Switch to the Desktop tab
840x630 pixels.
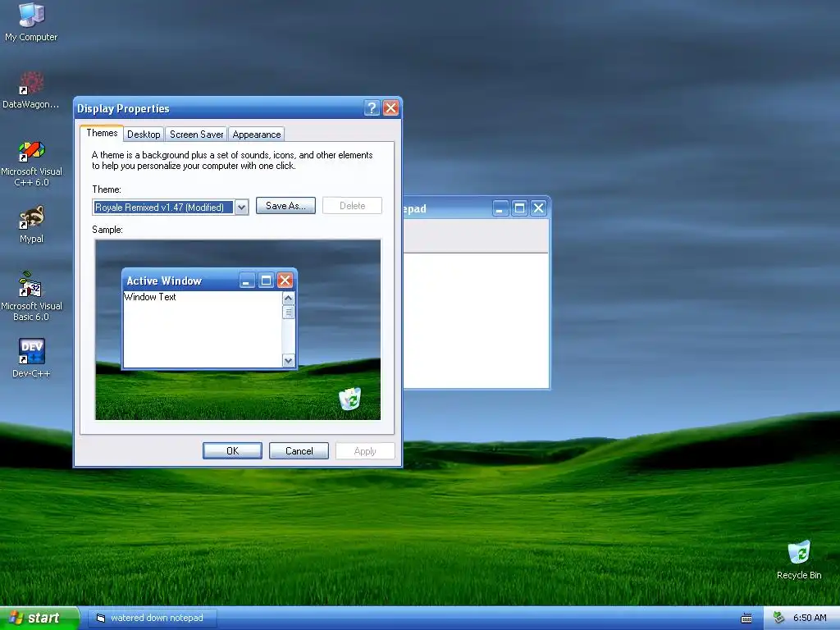(144, 135)
